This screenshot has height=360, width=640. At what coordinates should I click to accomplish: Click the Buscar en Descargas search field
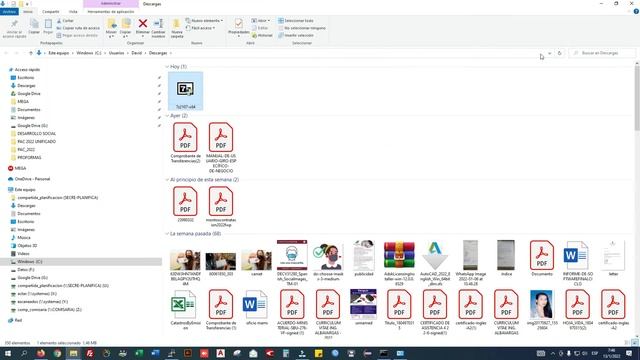[x=602, y=53]
